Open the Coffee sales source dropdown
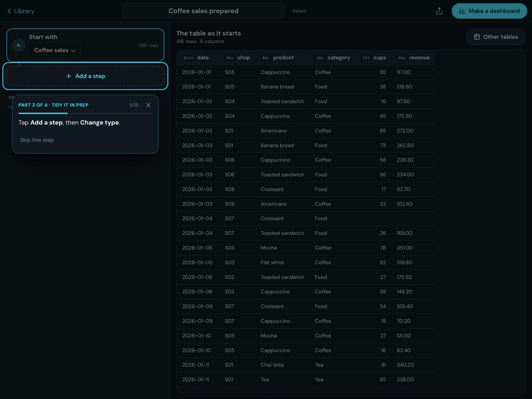Image resolution: width=532 pixels, height=399 pixels. (x=55, y=50)
